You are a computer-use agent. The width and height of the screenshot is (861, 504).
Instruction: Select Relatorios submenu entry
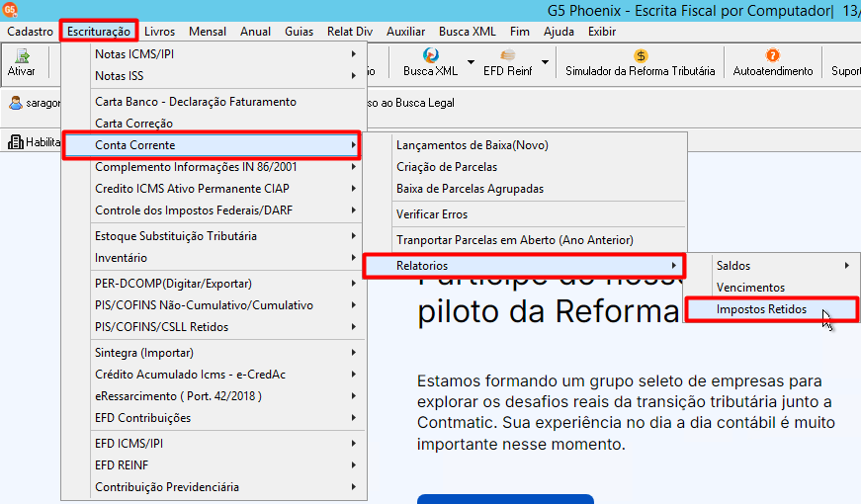(524, 266)
